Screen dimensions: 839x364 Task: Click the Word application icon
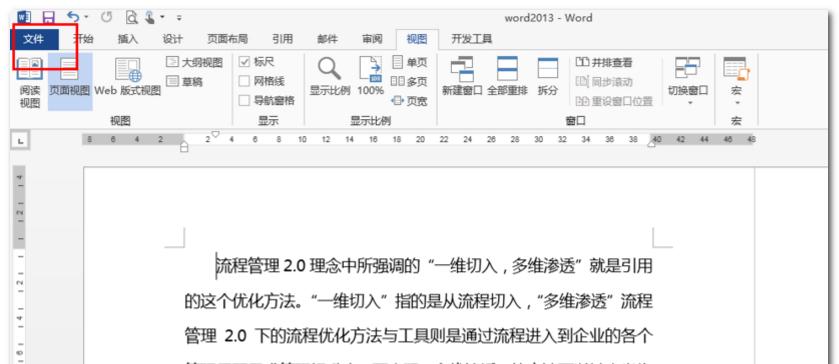pyautogui.click(x=25, y=18)
